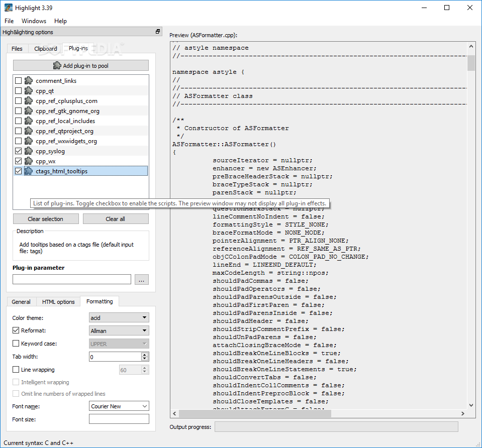
Task: Open the Color theme dropdown
Action: [119, 318]
